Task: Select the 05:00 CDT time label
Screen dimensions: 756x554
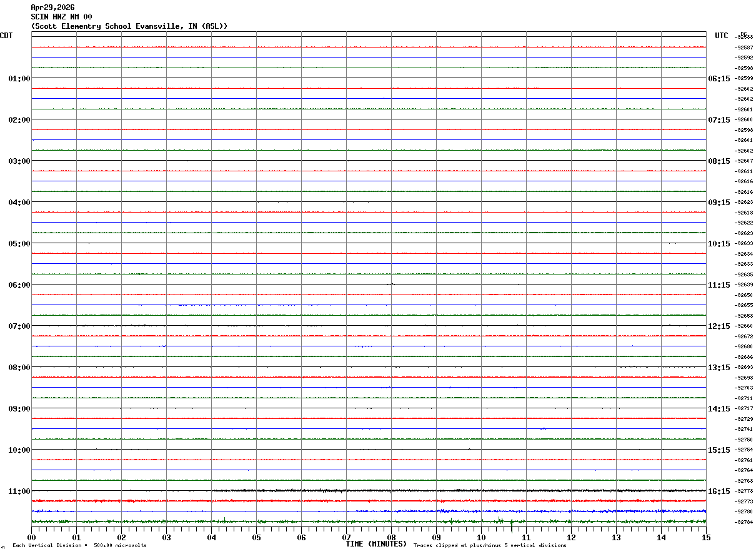Action: [x=19, y=244]
